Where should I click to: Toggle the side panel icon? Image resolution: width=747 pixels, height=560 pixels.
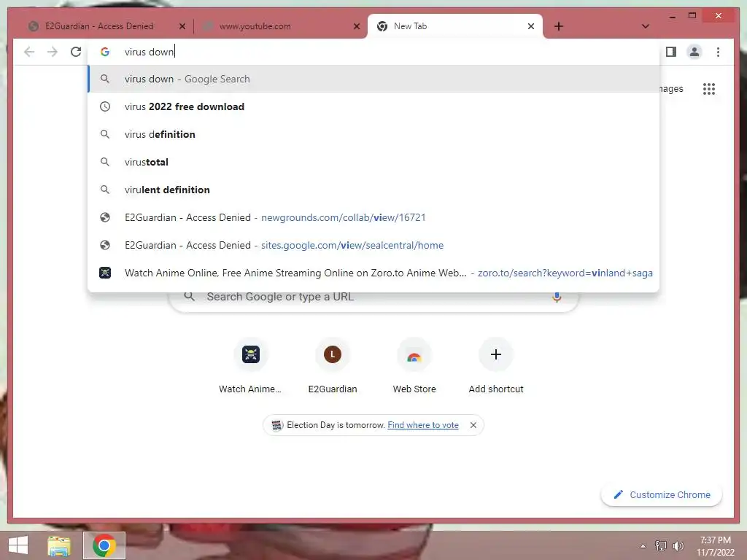(x=671, y=52)
